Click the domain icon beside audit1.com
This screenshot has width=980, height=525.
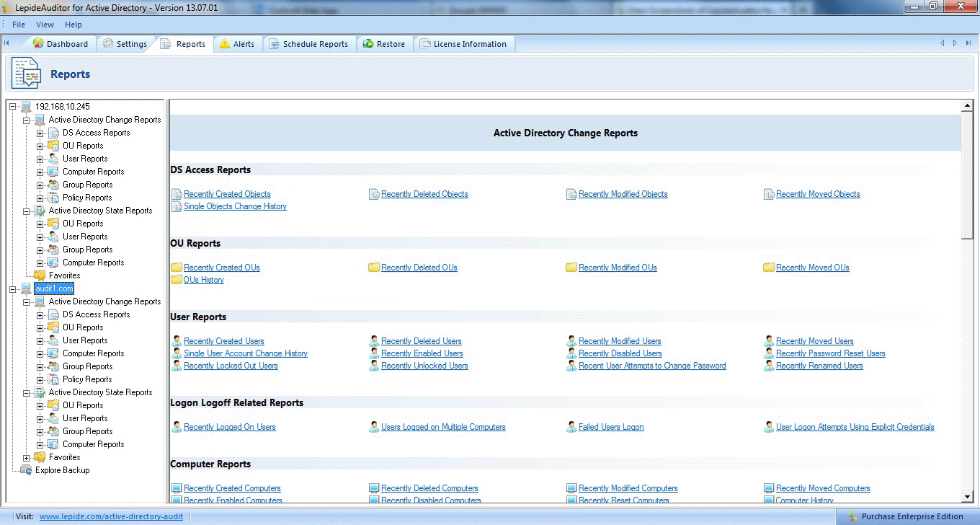(27, 288)
